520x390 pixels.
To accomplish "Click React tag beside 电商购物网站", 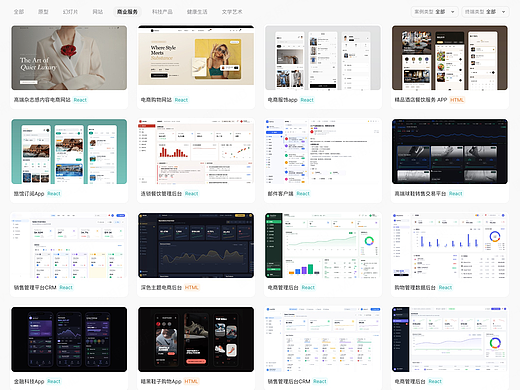I will 181,100.
